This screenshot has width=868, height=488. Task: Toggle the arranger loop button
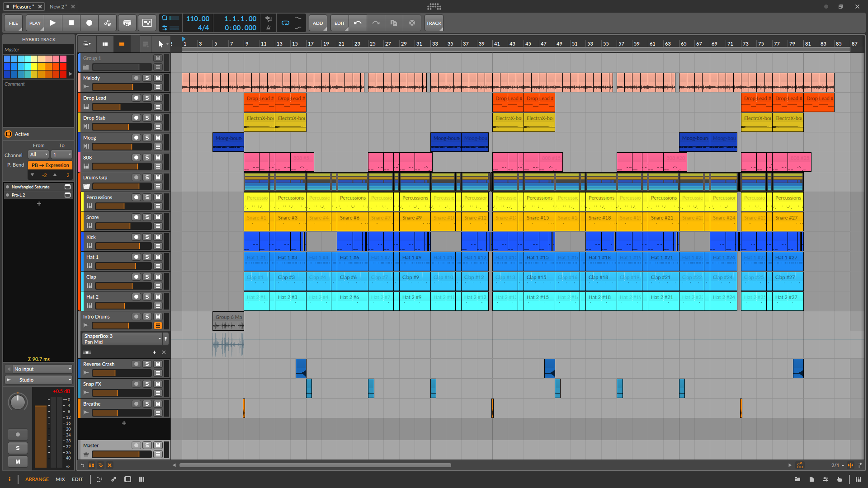[285, 23]
